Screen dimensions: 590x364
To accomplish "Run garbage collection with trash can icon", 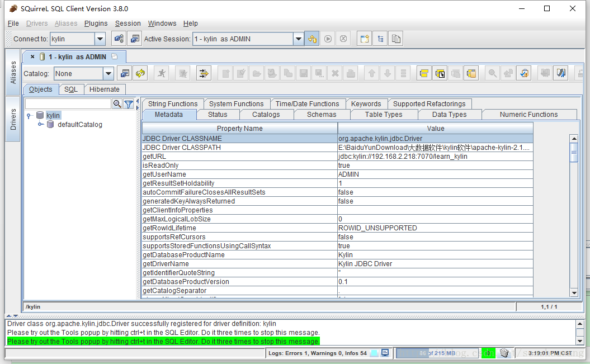I will 504,353.
